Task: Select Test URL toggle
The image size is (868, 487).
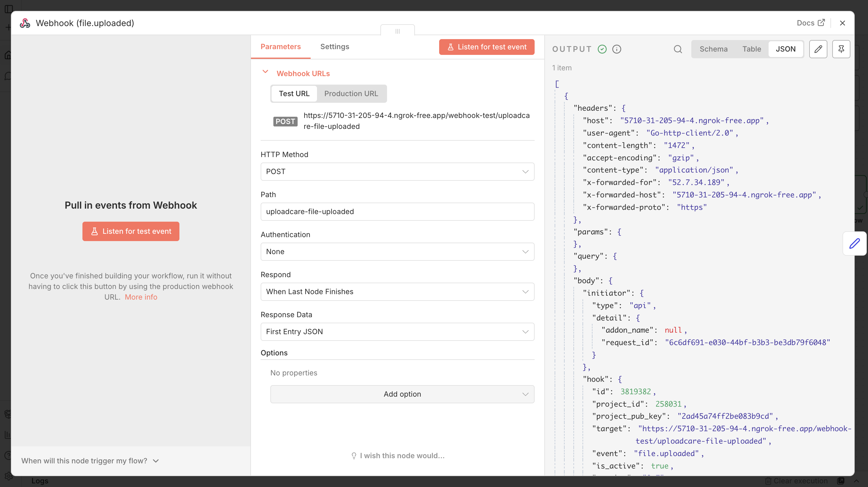Action: [x=294, y=93]
